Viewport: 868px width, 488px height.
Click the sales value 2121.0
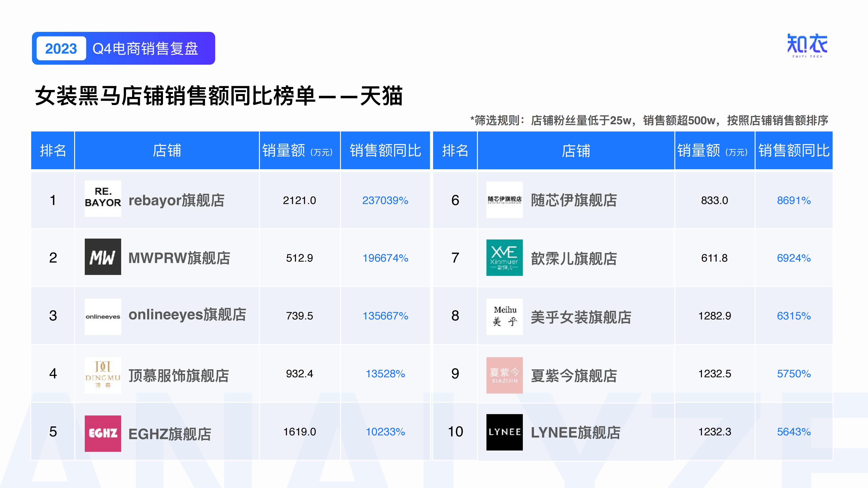(300, 200)
